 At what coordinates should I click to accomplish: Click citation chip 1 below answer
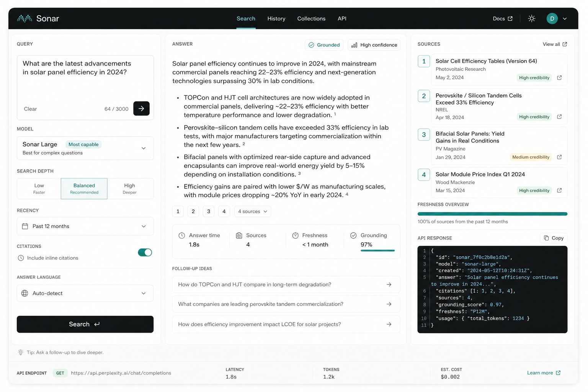[x=178, y=211]
